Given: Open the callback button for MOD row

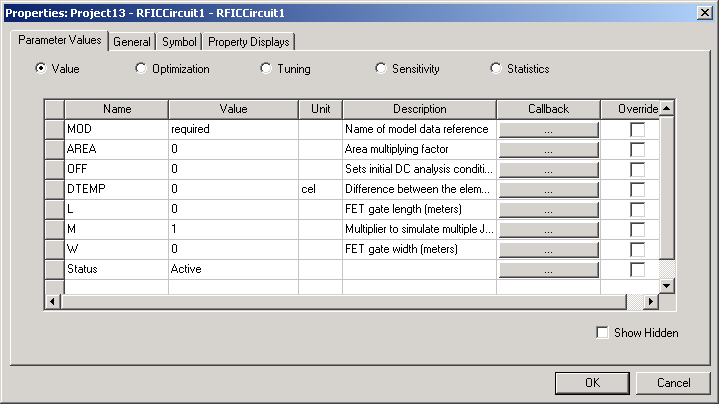Looking at the screenshot, I should (548, 129).
